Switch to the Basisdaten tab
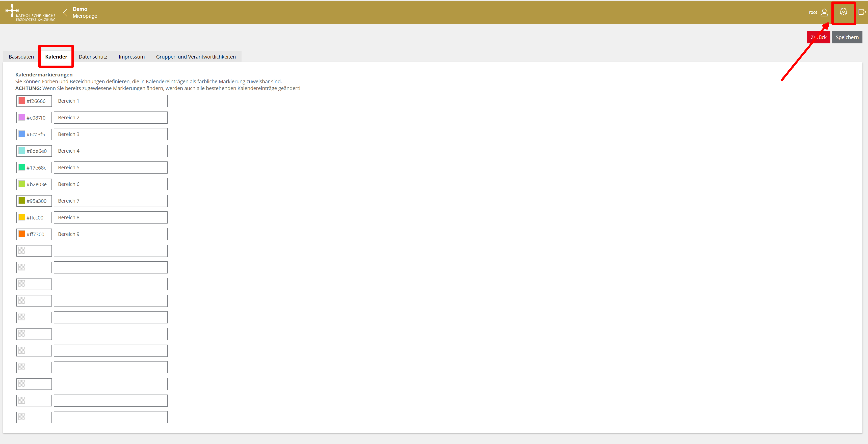 point(21,57)
